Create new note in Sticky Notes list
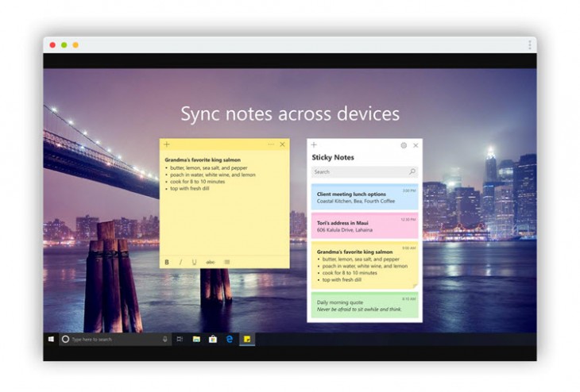This screenshot has height=392, width=580. [314, 145]
